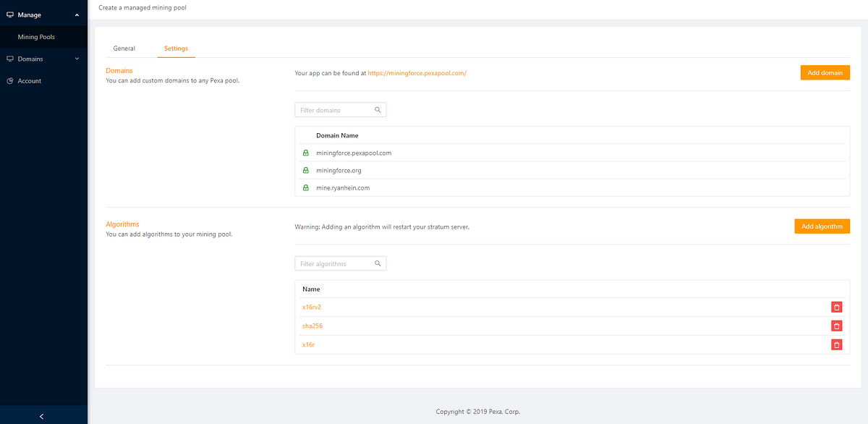Delete the x16rv2 algorithm with trash icon

point(837,307)
